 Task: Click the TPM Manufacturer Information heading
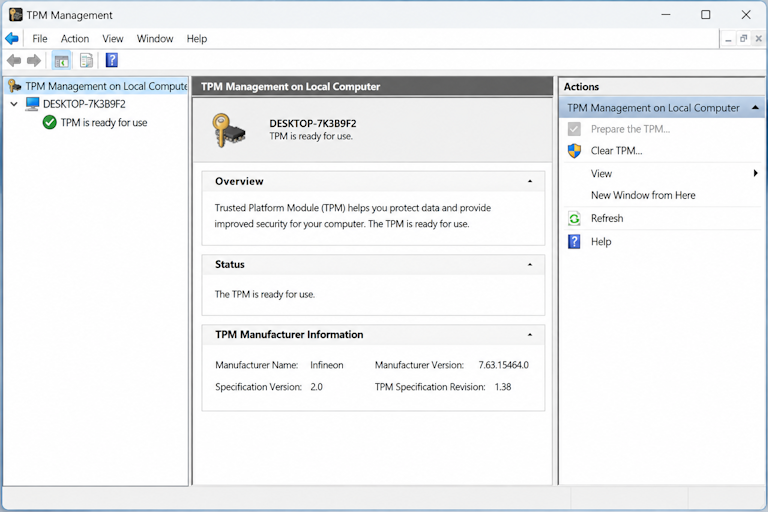289,335
